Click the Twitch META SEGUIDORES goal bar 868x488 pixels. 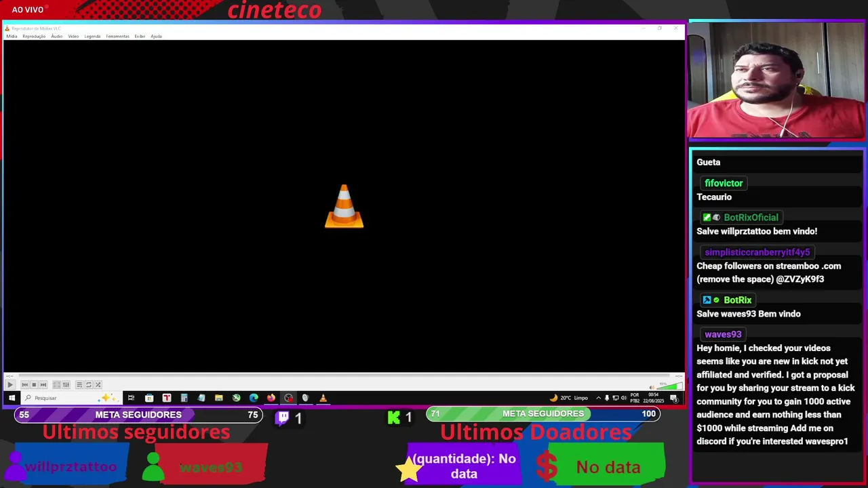click(x=138, y=415)
